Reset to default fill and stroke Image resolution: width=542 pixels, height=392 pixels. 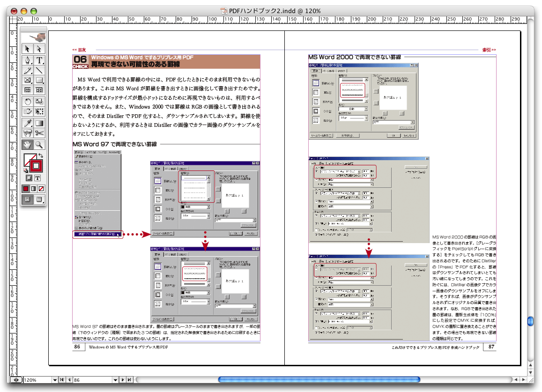click(x=26, y=170)
